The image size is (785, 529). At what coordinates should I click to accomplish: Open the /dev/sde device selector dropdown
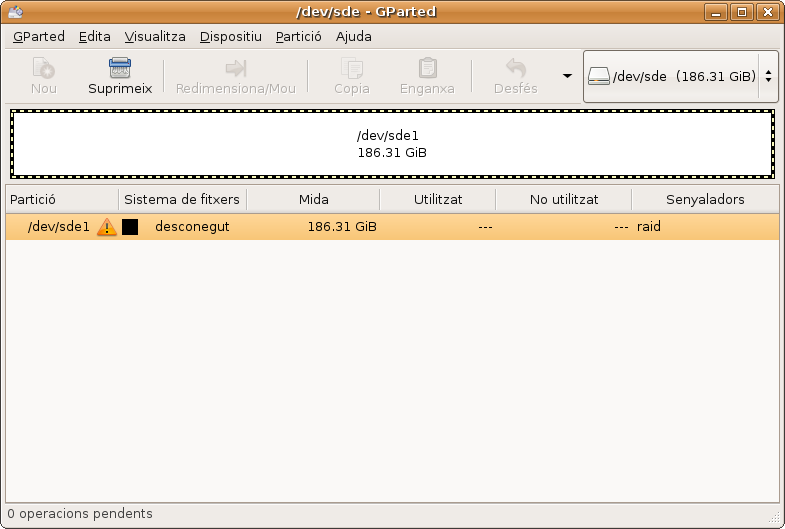[x=680, y=76]
